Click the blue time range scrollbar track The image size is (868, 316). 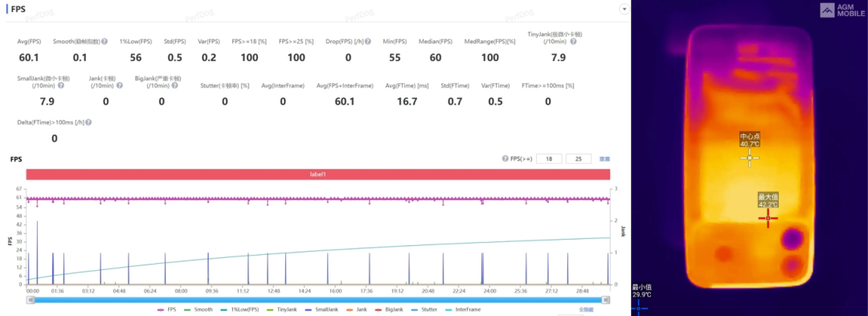[x=318, y=299]
